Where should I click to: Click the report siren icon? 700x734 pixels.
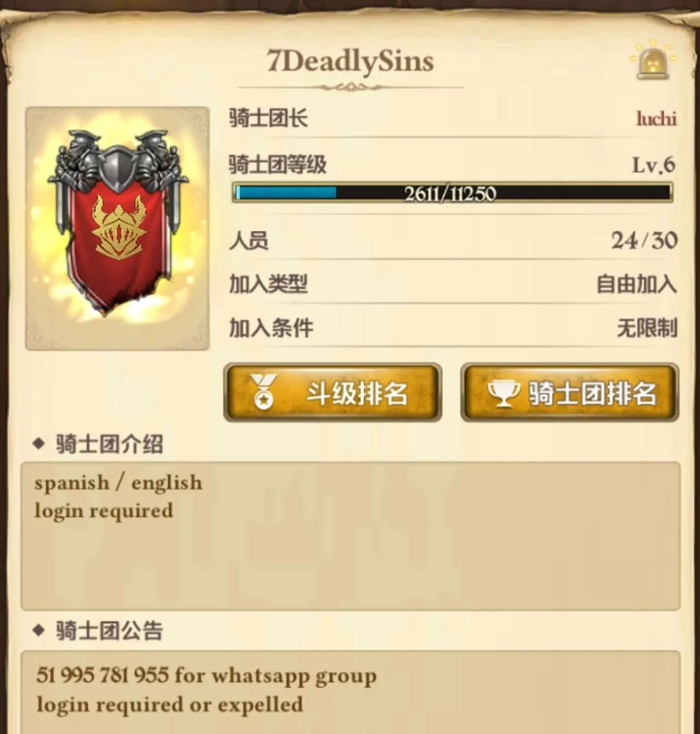point(653,60)
